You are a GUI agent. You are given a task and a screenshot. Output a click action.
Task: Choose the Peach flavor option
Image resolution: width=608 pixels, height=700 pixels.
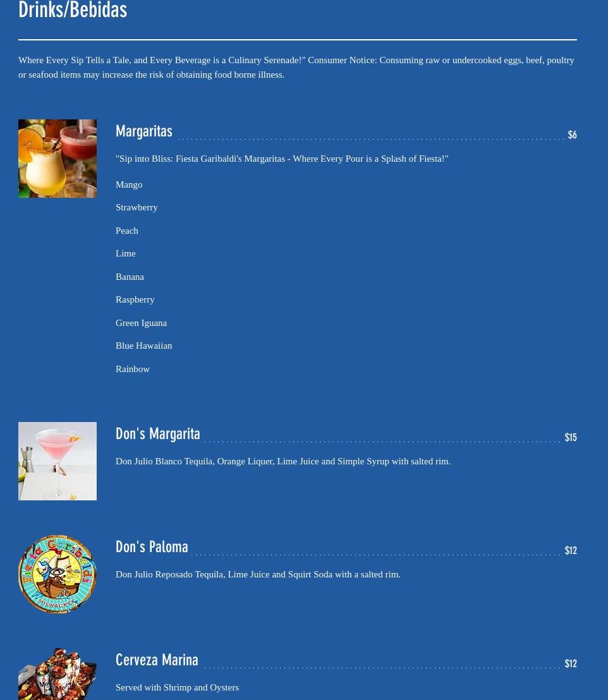click(127, 231)
